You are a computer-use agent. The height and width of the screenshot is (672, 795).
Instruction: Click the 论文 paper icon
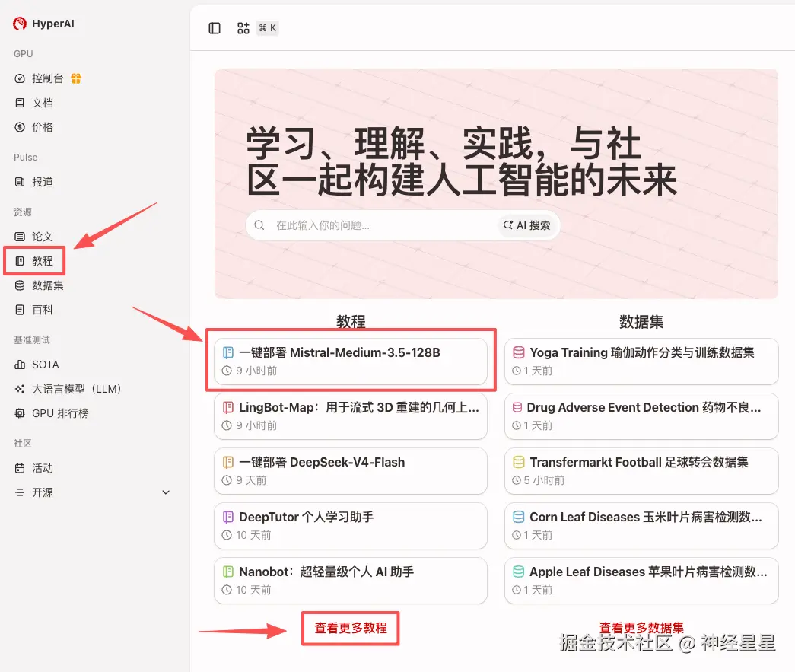(20, 237)
